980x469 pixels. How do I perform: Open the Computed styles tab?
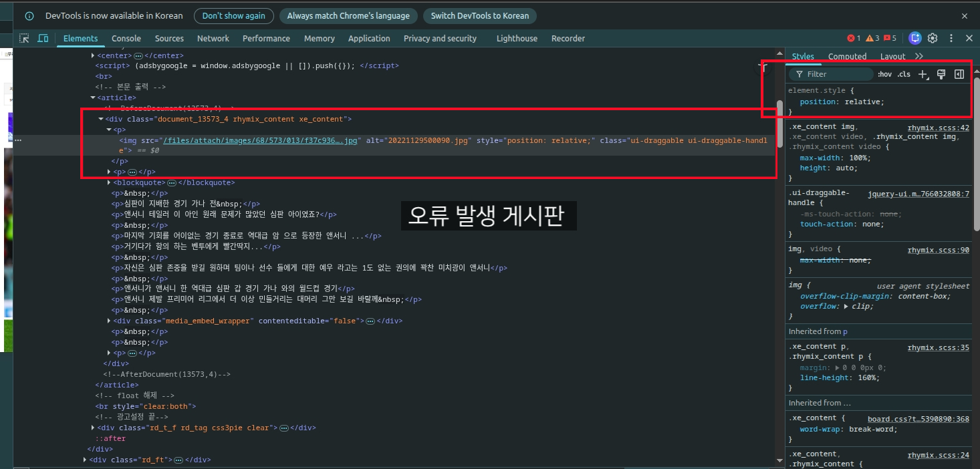pos(847,56)
